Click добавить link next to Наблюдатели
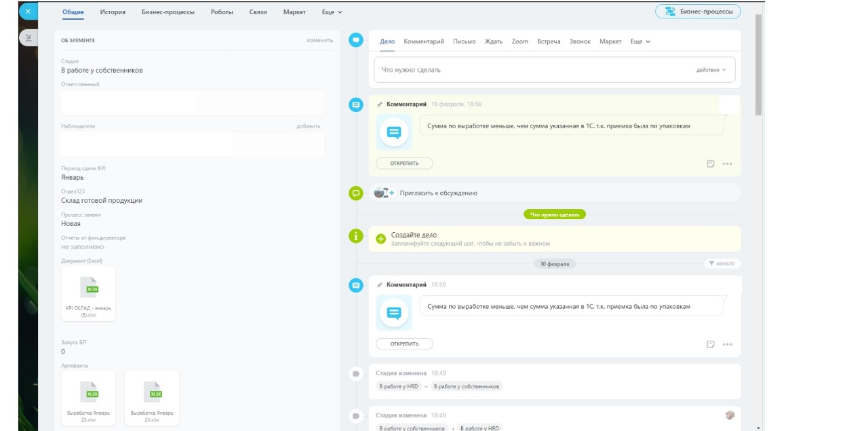868x431 pixels. 308,126
